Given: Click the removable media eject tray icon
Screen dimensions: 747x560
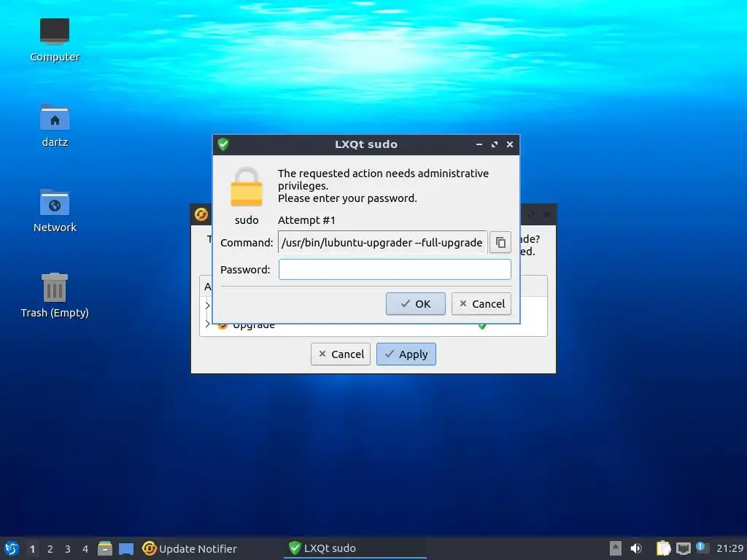Looking at the screenshot, I should pos(616,548).
